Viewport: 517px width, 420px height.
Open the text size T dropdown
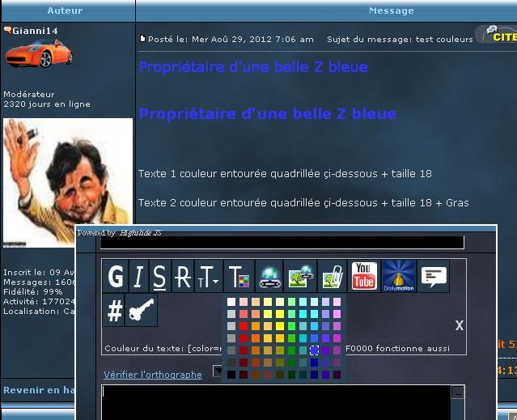pos(208,277)
